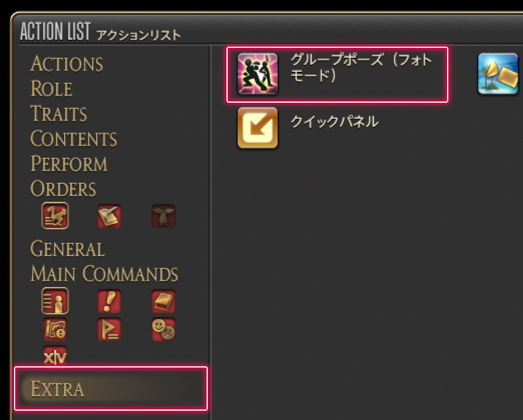Open the Role category
This screenshot has width=523, height=420.
tap(51, 89)
